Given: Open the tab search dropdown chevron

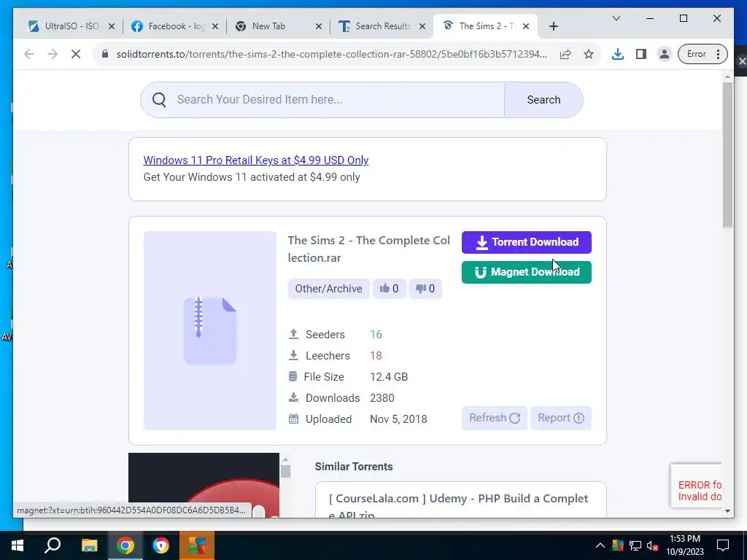Looking at the screenshot, I should pos(616,18).
